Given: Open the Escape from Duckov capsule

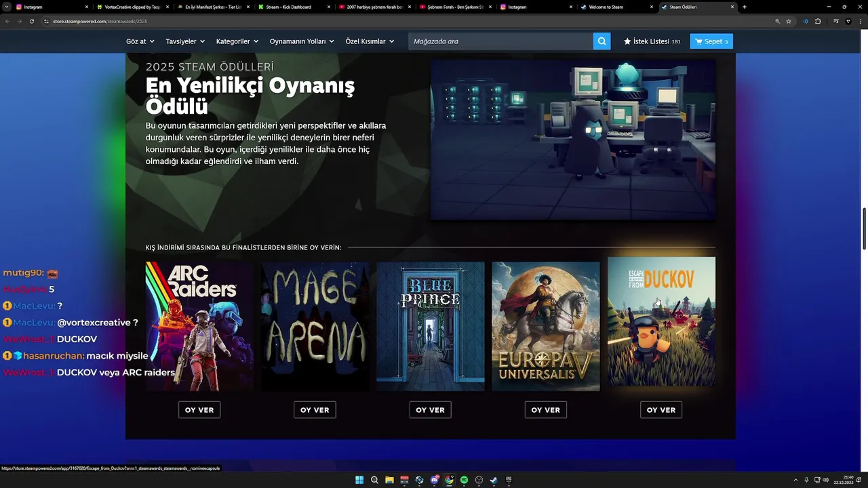Looking at the screenshot, I should [661, 321].
